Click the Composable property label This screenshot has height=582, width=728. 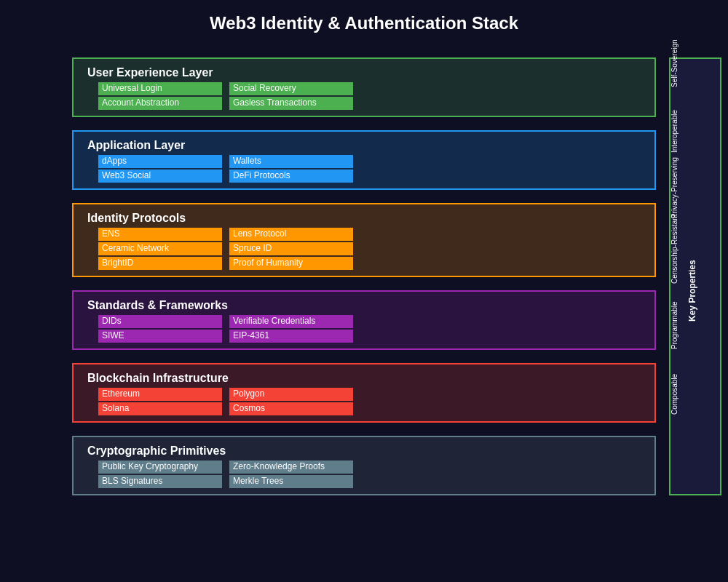click(x=675, y=394)
